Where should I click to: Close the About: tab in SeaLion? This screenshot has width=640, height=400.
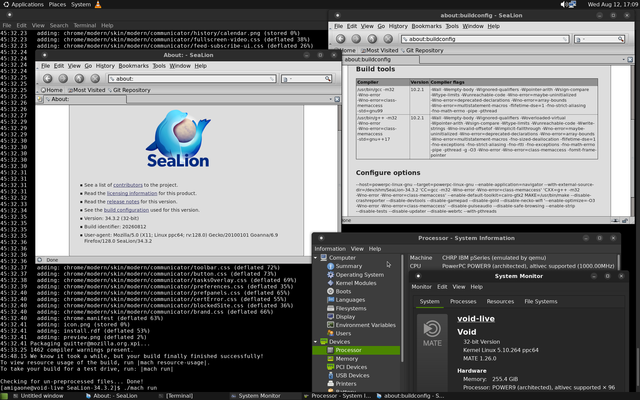[x=337, y=99]
